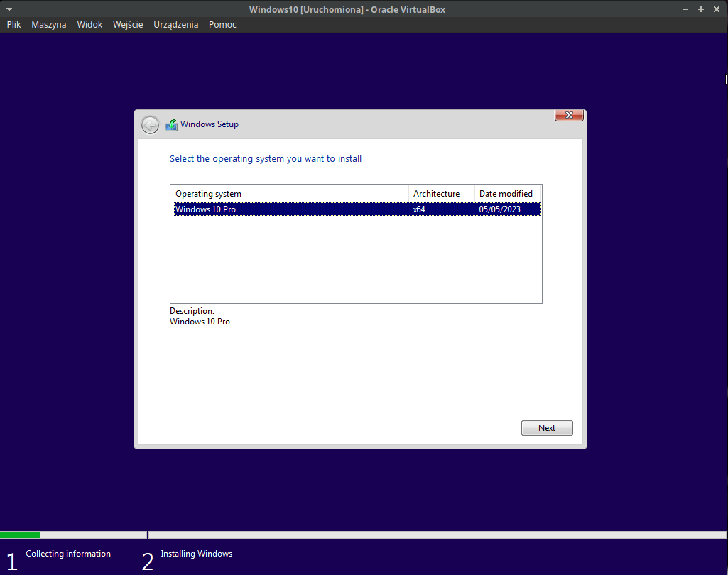
Task: Click the x64 architecture cell
Action: [419, 209]
